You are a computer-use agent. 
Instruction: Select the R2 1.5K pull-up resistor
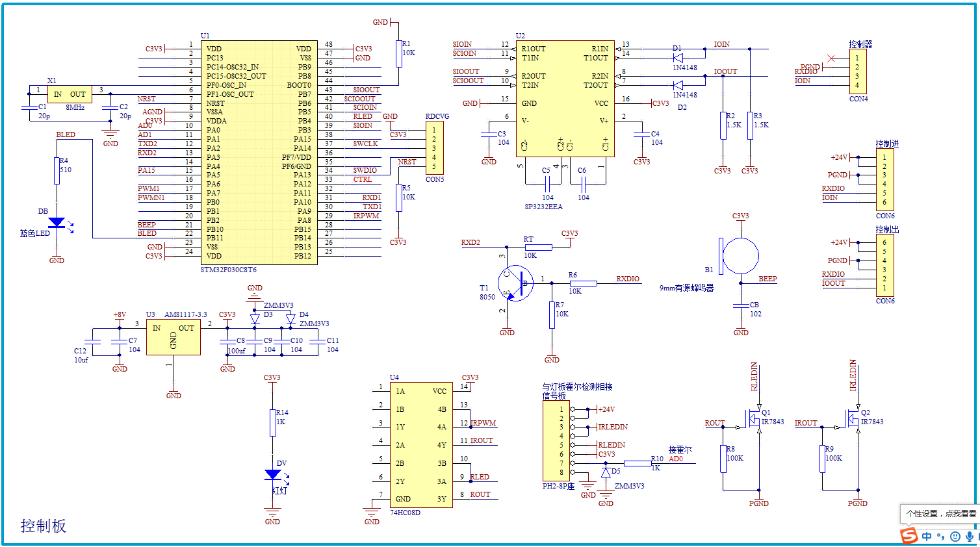[723, 126]
